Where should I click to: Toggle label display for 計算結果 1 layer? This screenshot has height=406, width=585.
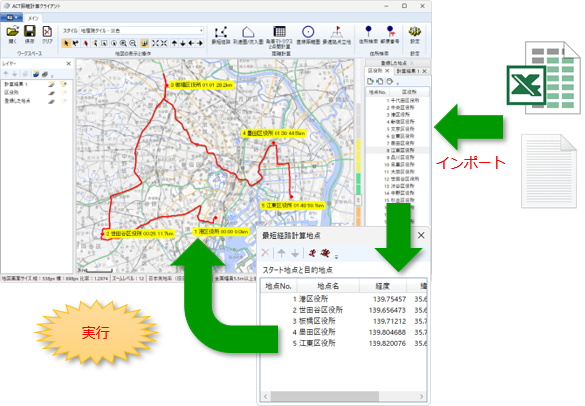(63, 84)
